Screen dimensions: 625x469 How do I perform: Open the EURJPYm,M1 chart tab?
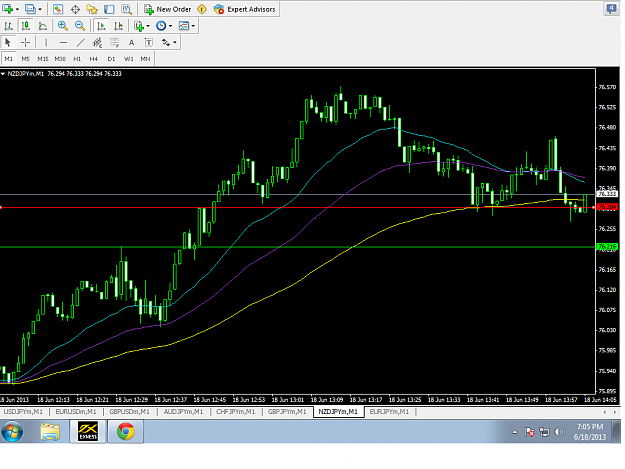389,412
